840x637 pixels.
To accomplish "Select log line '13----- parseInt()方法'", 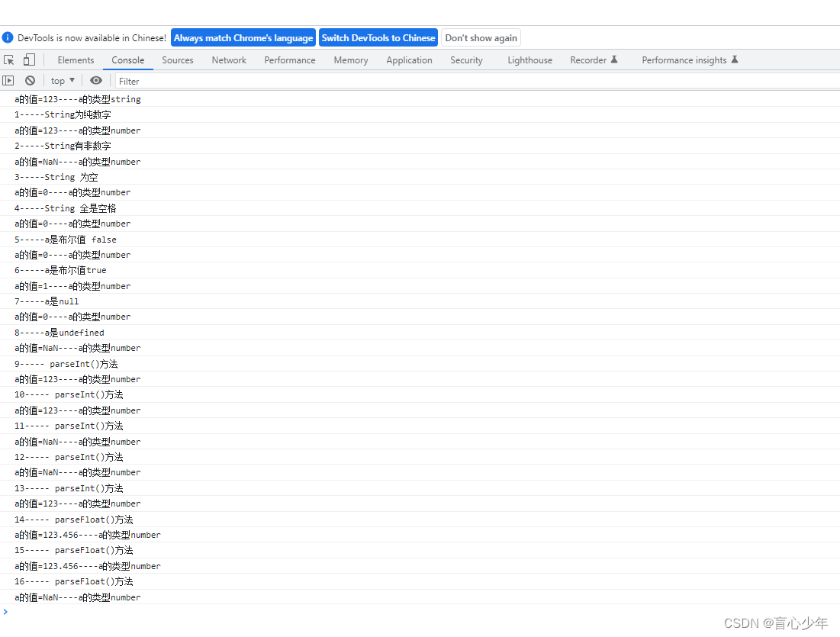I will [69, 488].
